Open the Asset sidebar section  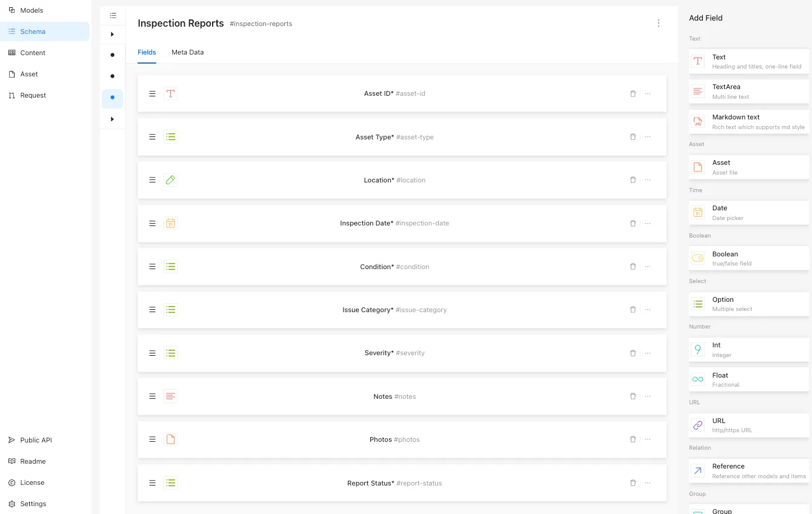(45, 74)
